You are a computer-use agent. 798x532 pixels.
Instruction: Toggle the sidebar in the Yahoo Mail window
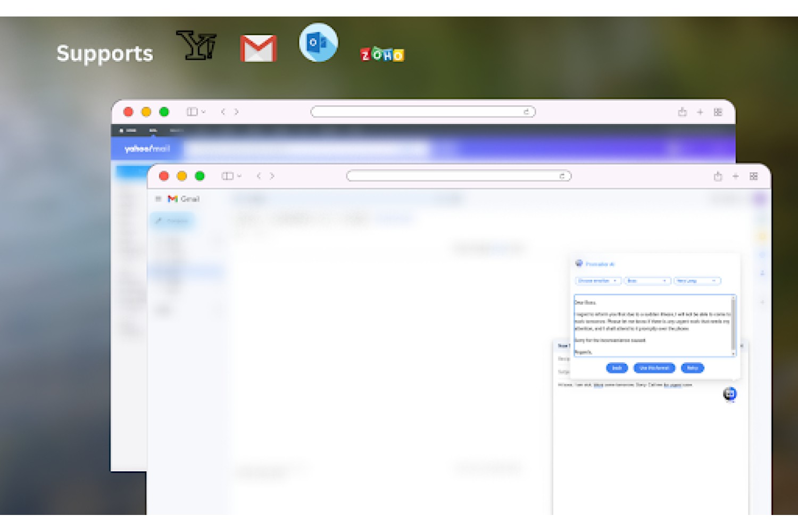click(192, 112)
